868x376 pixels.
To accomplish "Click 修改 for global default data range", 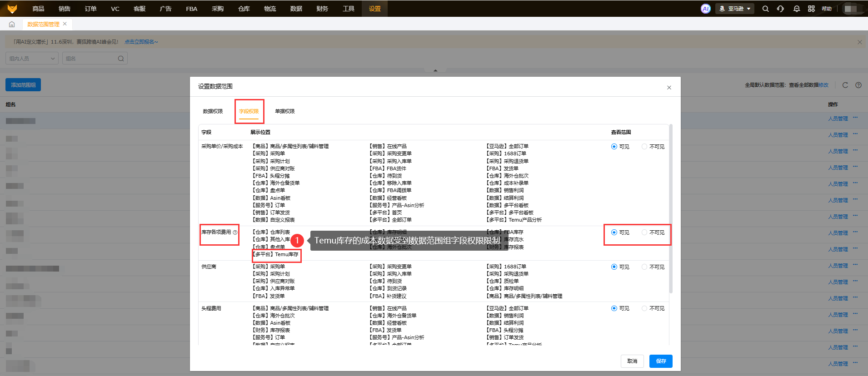I will [x=823, y=85].
